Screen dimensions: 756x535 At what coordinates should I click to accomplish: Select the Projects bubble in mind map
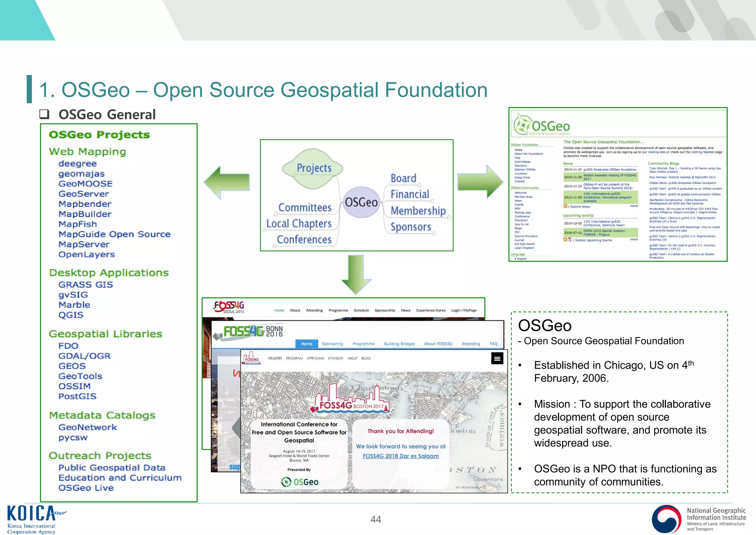click(x=313, y=168)
